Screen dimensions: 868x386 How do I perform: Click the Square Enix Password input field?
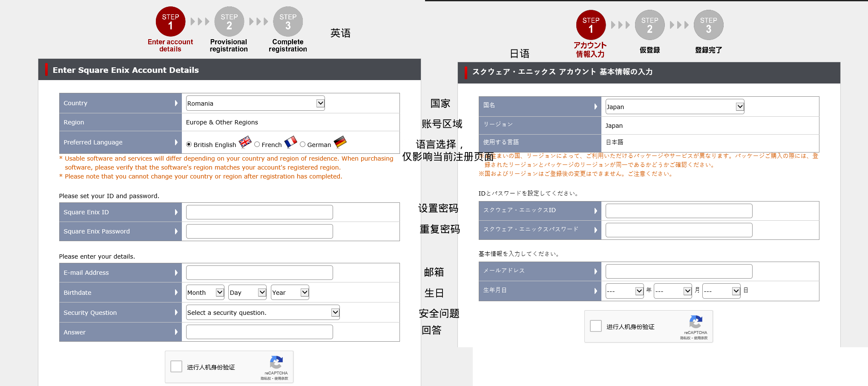point(259,231)
